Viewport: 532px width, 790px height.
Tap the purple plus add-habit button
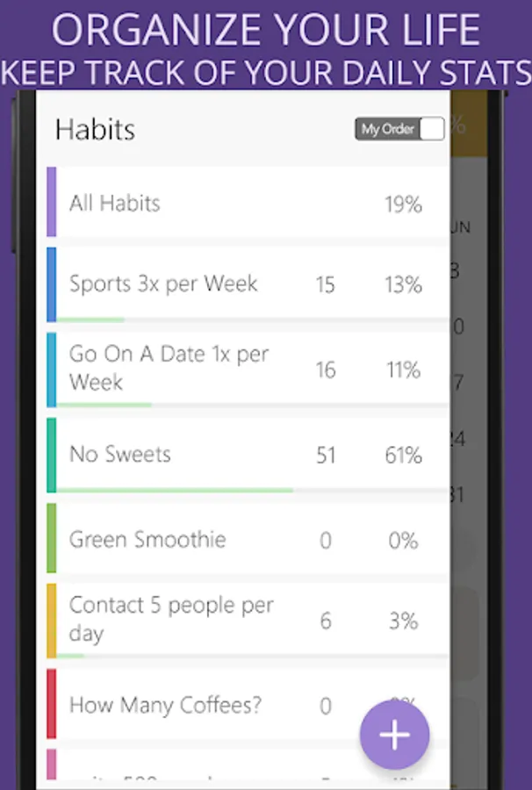point(394,735)
